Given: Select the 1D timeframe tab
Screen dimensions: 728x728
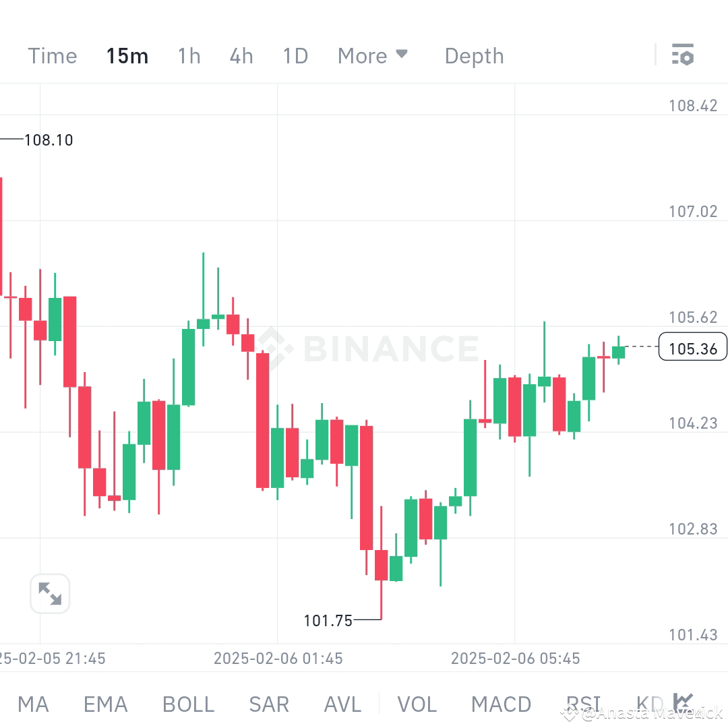Looking at the screenshot, I should 295,55.
